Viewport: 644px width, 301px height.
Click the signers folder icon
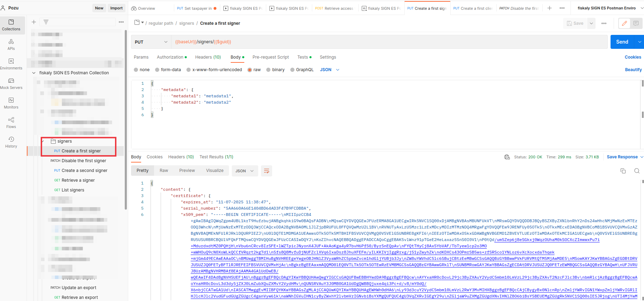[53, 141]
